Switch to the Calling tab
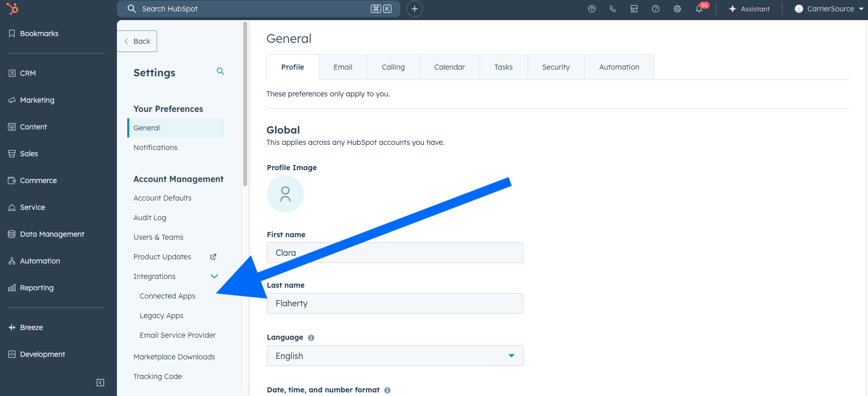 (x=393, y=67)
